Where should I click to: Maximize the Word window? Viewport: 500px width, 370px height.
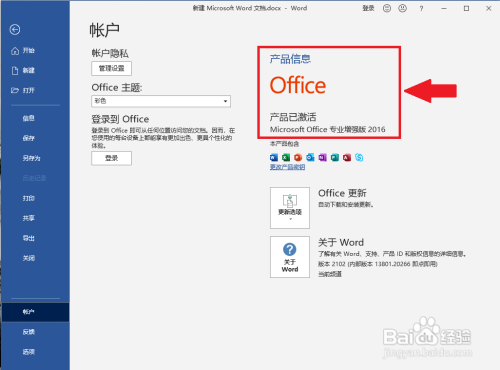[466, 9]
